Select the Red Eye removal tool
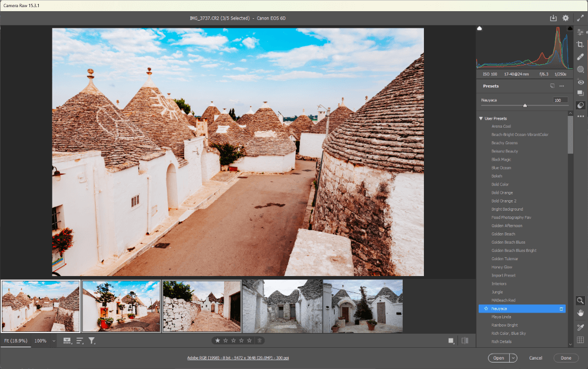Viewport: 588px width, 369px height. pos(580,82)
